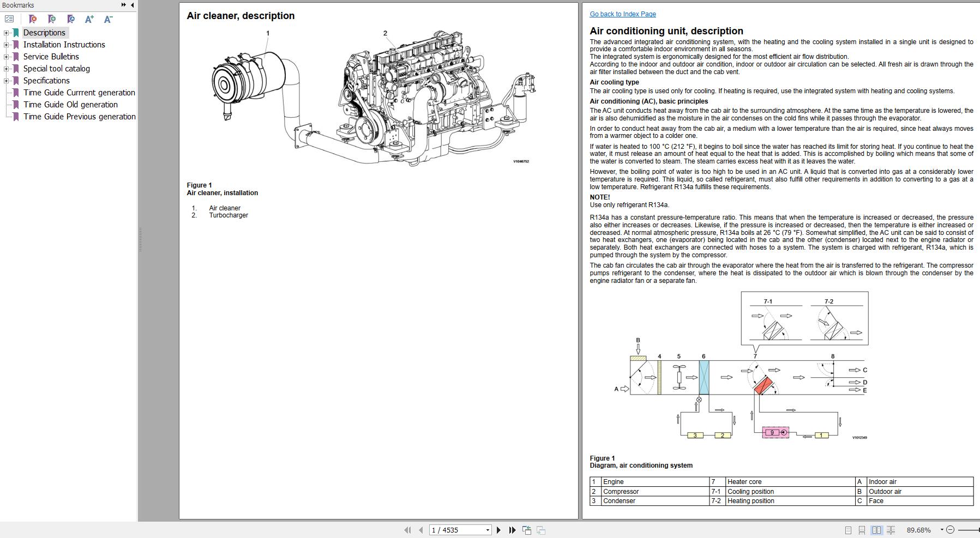
Task: Click the 'Cooling position' table cell
Action: pos(790,492)
